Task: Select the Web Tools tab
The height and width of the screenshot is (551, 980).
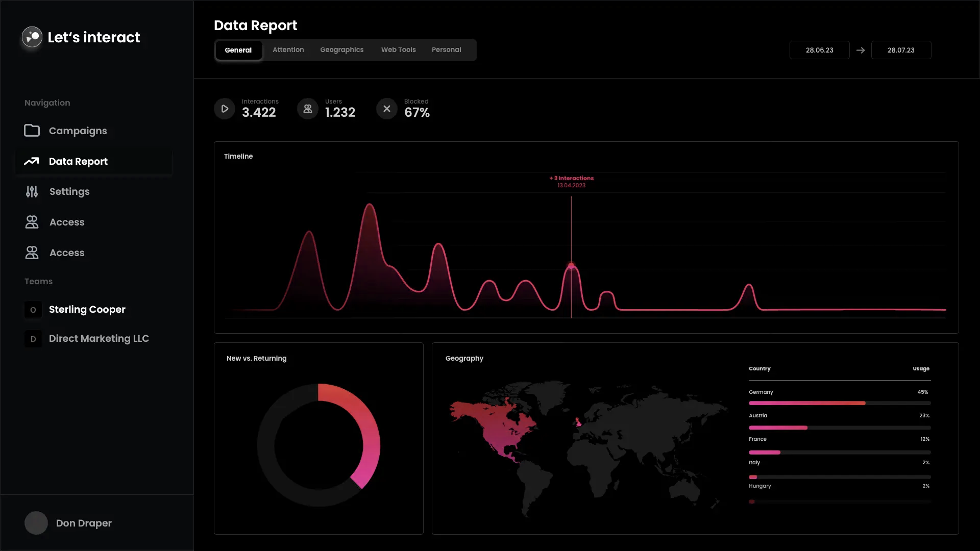Action: (x=398, y=49)
